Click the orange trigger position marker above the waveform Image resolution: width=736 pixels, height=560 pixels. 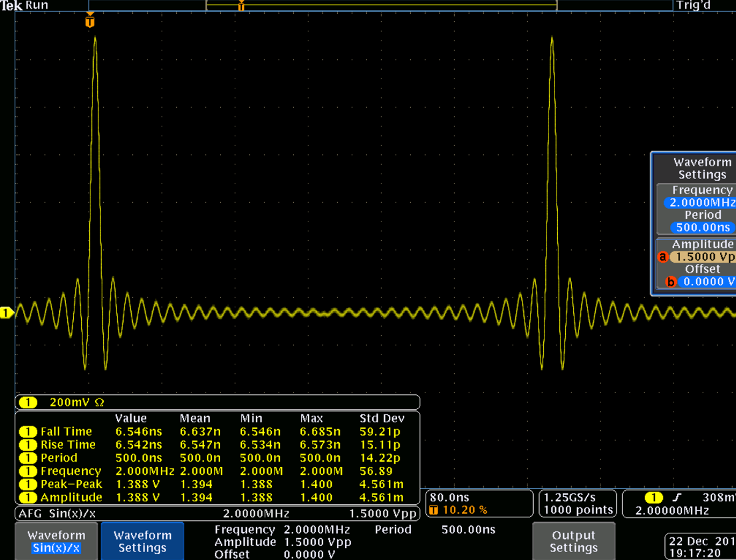[x=90, y=21]
